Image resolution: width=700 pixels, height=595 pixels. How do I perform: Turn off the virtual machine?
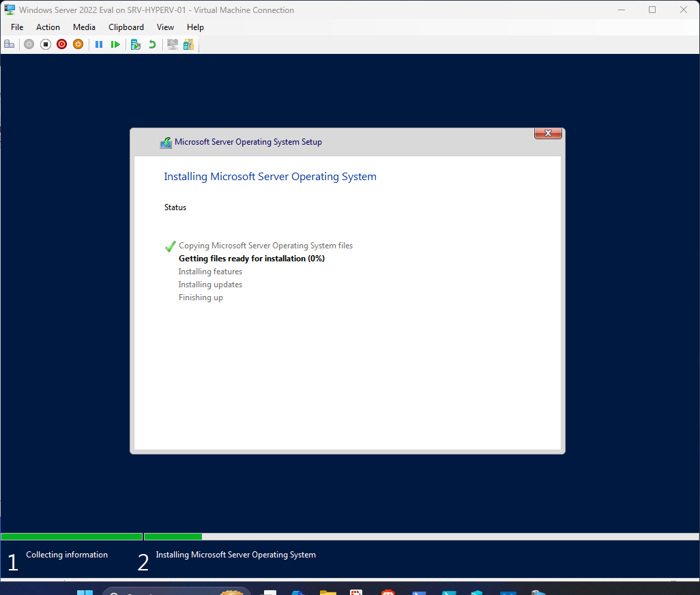[x=45, y=44]
